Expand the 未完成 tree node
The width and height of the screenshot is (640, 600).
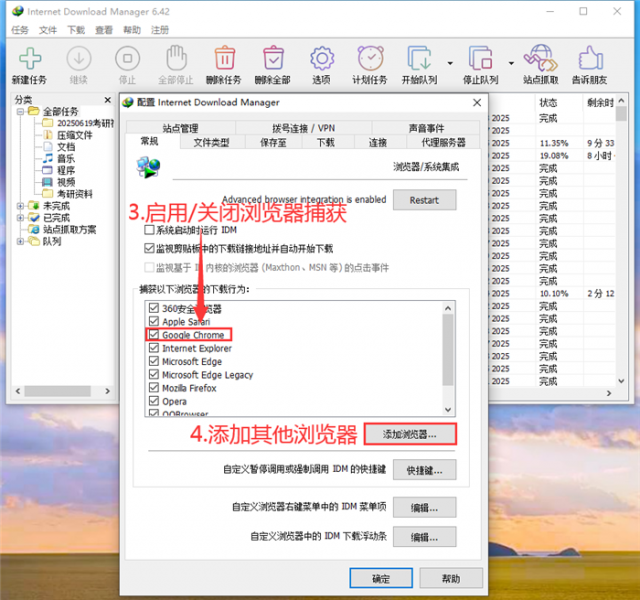(20, 206)
